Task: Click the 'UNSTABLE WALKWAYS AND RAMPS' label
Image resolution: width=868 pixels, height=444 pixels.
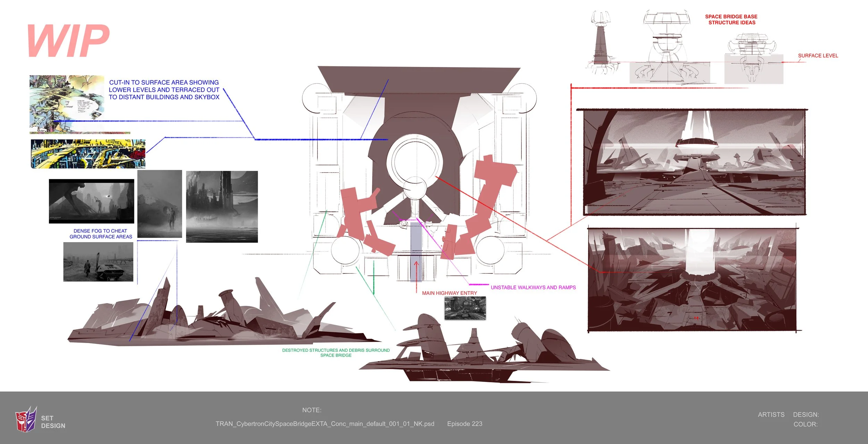Action: (x=533, y=288)
